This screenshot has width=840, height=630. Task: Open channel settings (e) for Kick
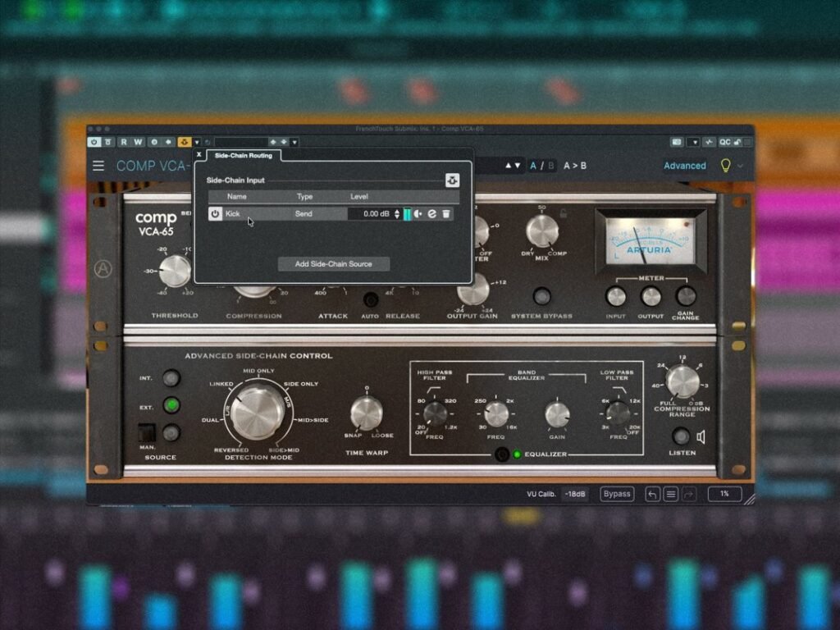[432, 214]
